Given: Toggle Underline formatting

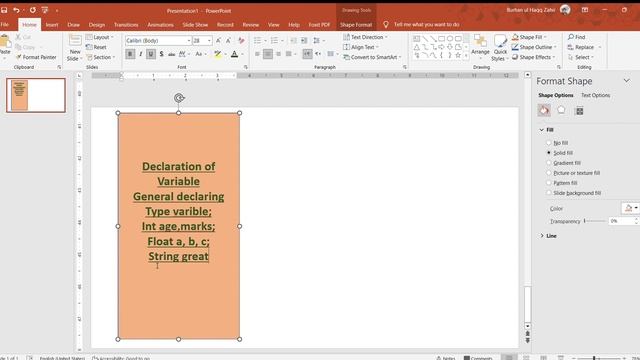Looking at the screenshot, I should (151, 54).
